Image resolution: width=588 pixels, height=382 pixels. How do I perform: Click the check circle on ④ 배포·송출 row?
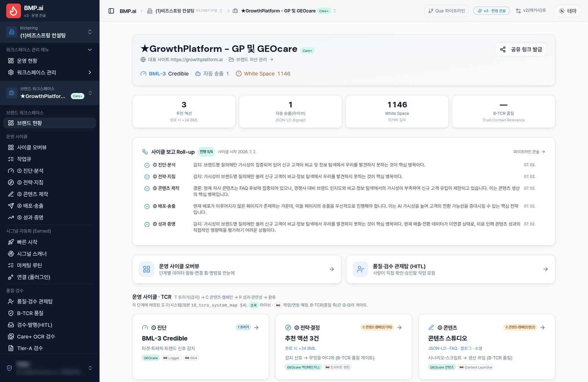point(147,207)
